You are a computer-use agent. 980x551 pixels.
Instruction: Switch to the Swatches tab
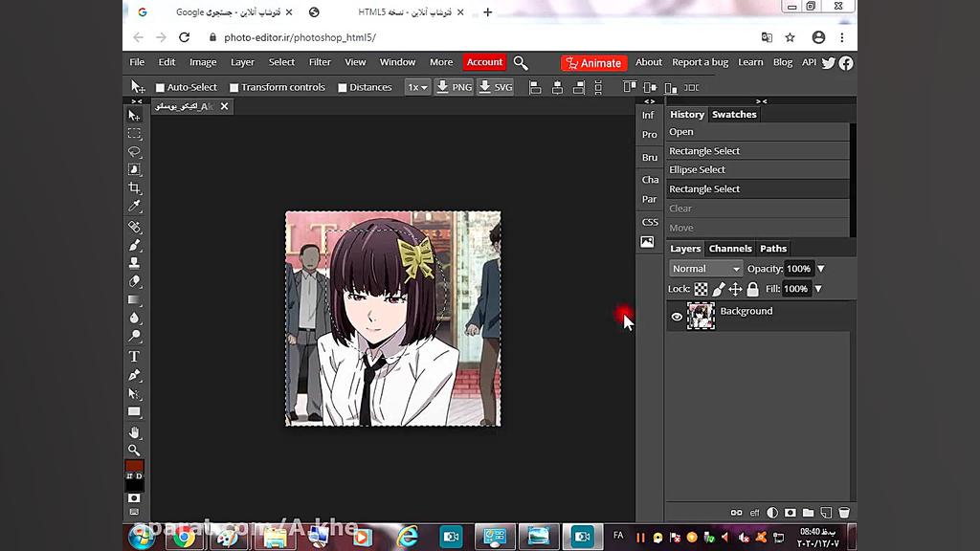734,115
